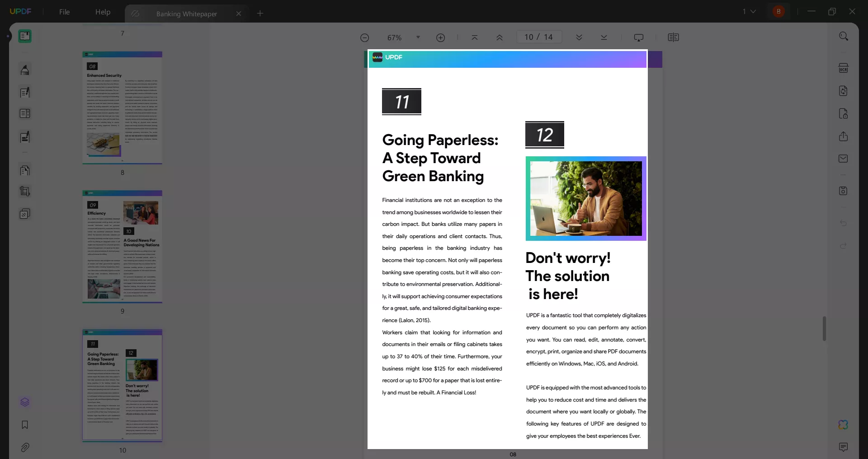This screenshot has height=459, width=868.
Task: Click the section number 12 box
Action: pos(545,135)
